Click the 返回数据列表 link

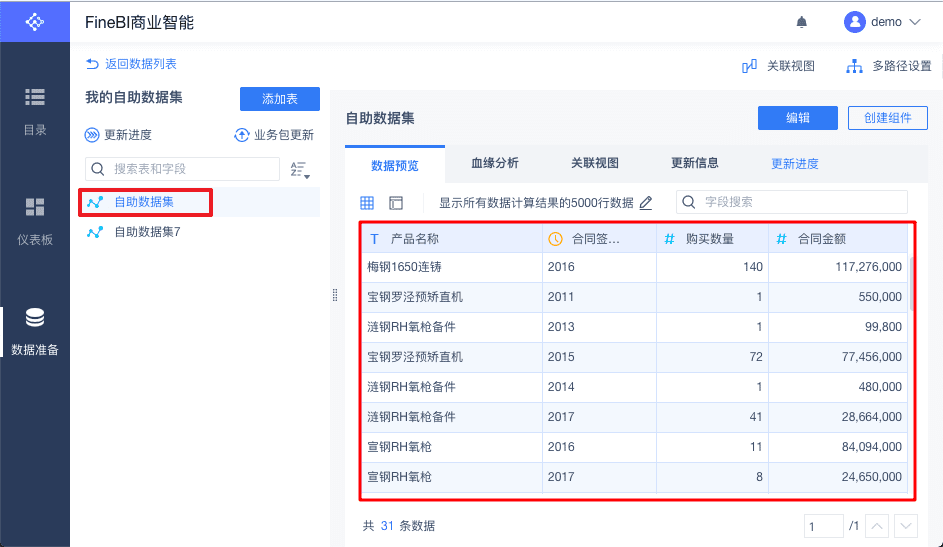131,64
